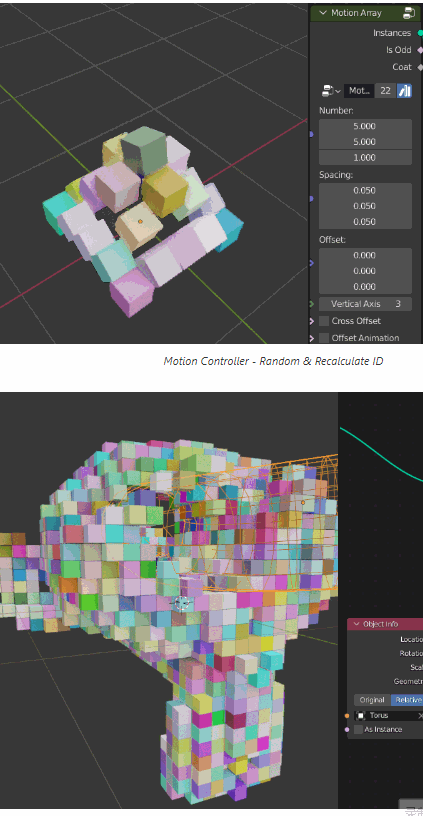Image resolution: width=423 pixels, height=816 pixels.
Task: Click the Offset vector input socket
Action: tap(311, 263)
